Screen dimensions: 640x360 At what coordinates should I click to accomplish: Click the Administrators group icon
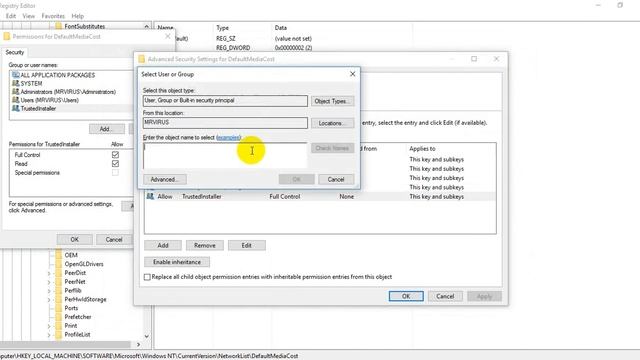click(16, 92)
